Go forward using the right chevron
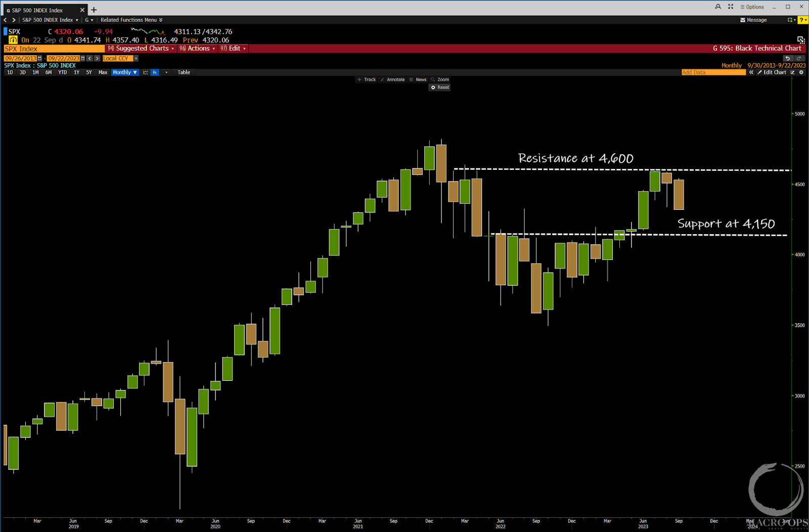This screenshot has height=532, width=809. 14,20
